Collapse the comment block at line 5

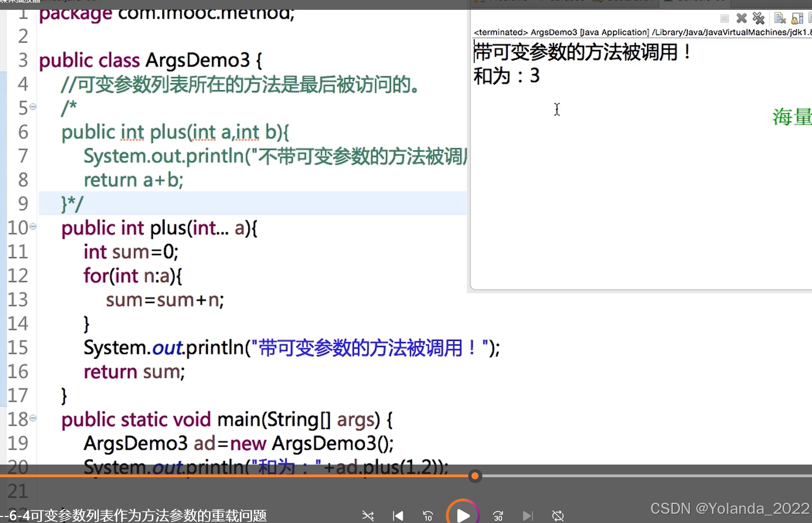click(33, 107)
